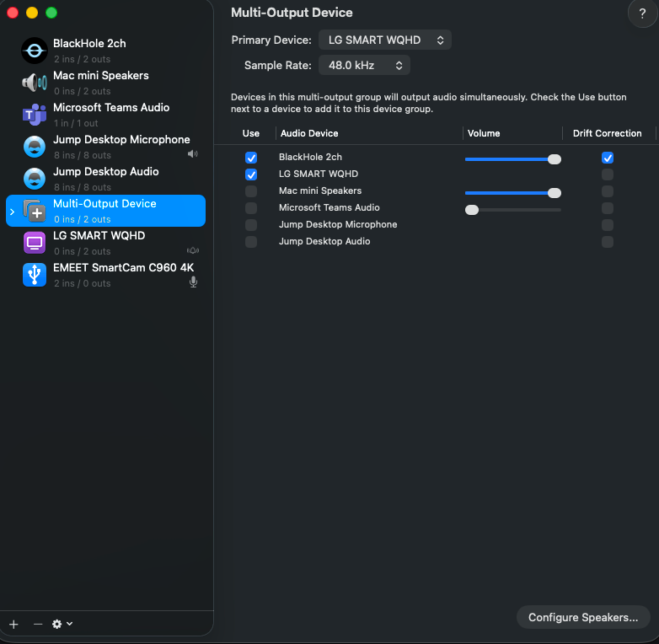Select BlackHole 2ch in the sidebar
The image size is (659, 644).
(105, 51)
